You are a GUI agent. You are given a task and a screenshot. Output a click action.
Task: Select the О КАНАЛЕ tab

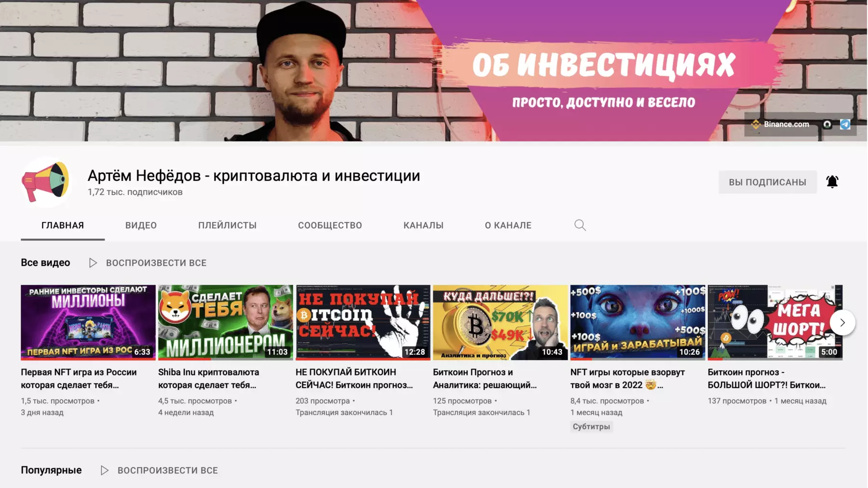508,225
